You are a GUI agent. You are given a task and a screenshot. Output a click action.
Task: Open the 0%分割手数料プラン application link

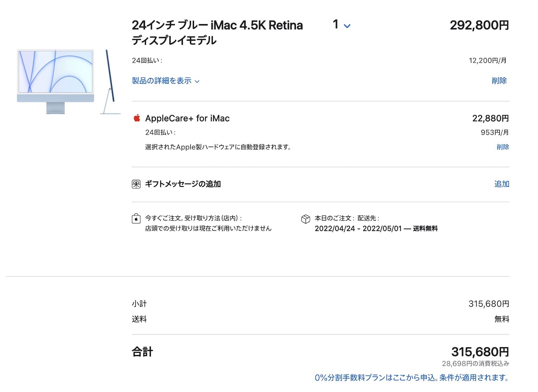tap(411, 378)
